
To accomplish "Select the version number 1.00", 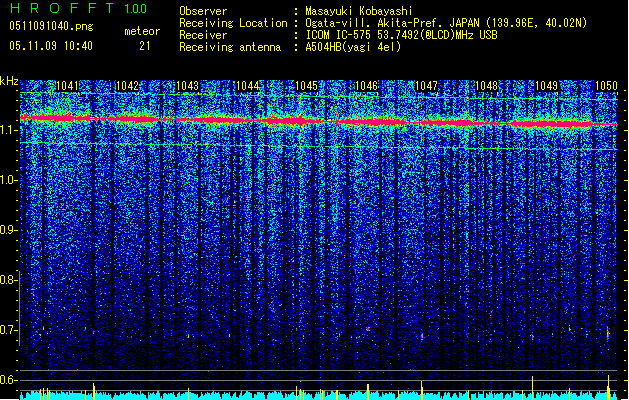I will tap(135, 9).
